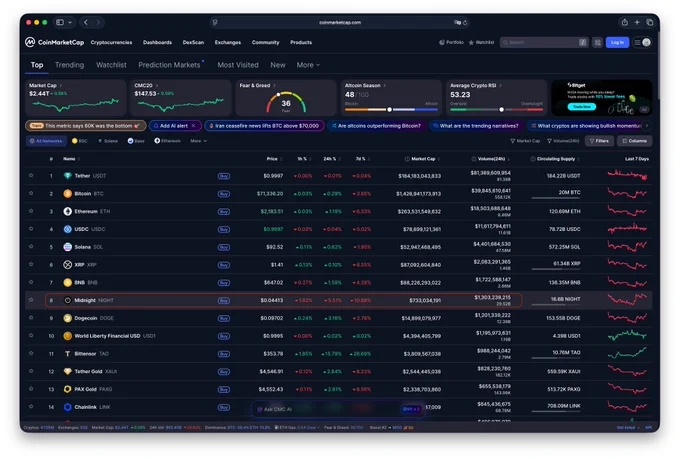Open the header Watchlist star link
Image resolution: width=680 pixels, height=459 pixels.
481,43
